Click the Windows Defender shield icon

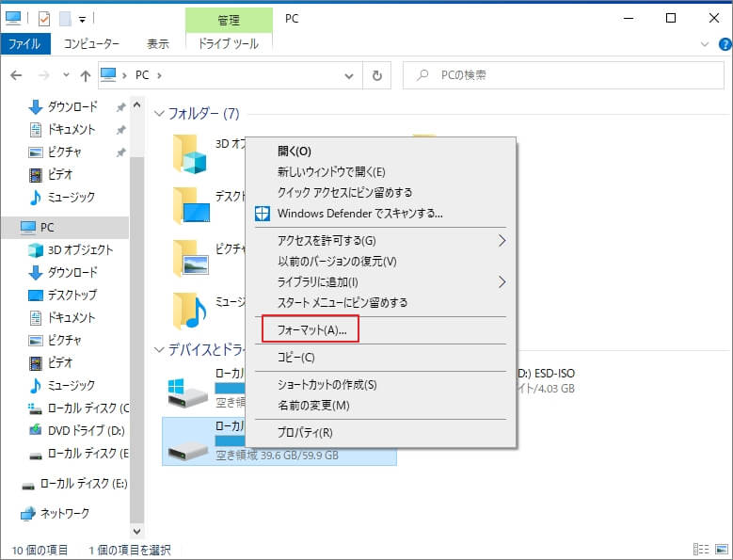point(263,214)
